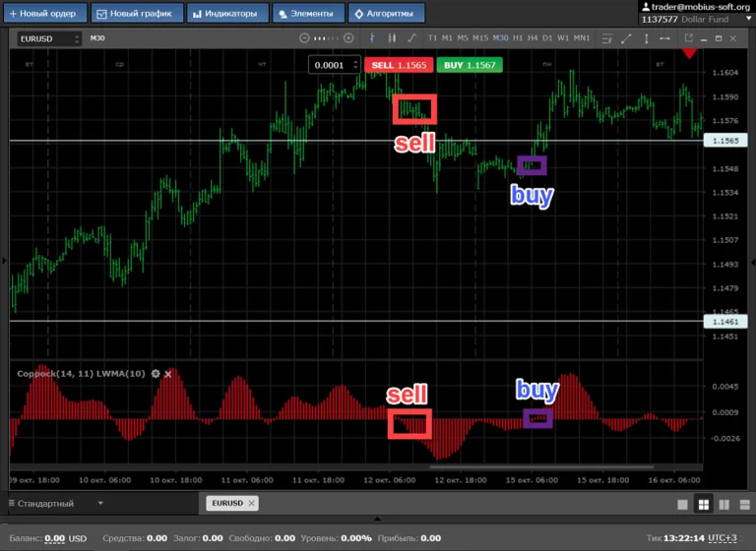Adjust the chart zoom scale slider
Image resolution: width=756 pixels, height=551 pixels.
(x=327, y=38)
